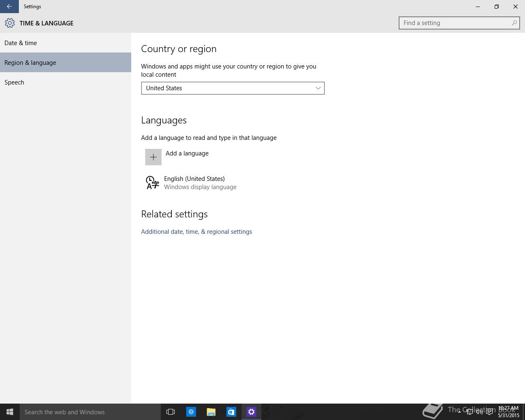Viewport: 525px width, 420px height.
Task: Click the taskbar clock showing 5/31/2015
Action: pyautogui.click(x=509, y=412)
